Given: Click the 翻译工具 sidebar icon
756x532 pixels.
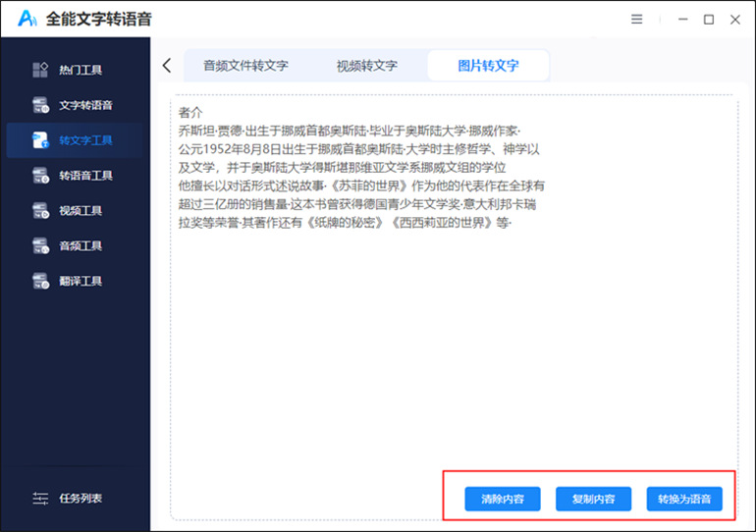Looking at the screenshot, I should (40, 281).
